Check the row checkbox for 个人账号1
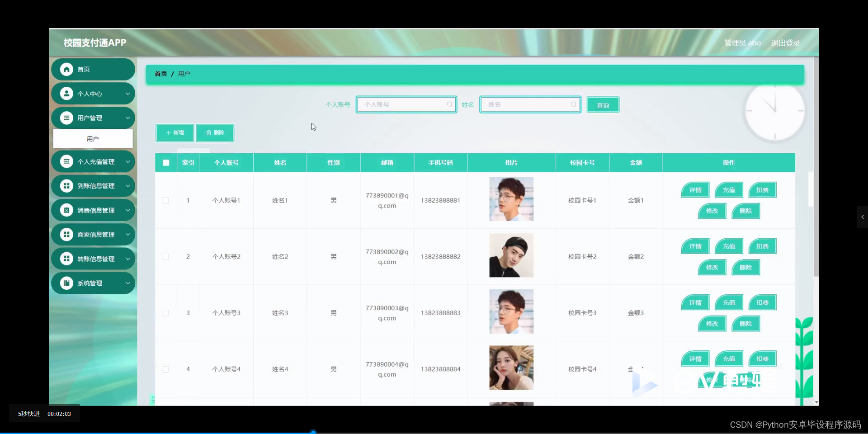 (165, 201)
